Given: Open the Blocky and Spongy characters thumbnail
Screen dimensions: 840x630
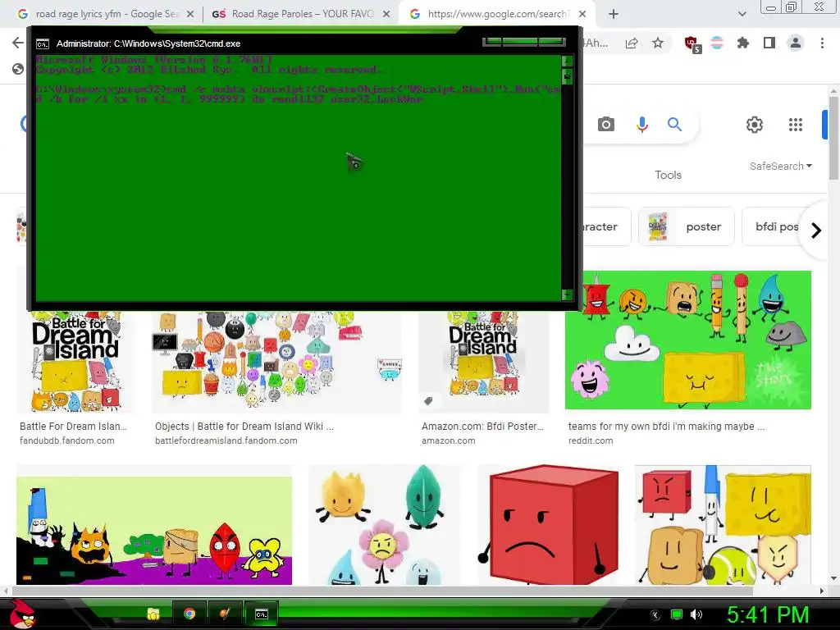Looking at the screenshot, I should point(723,525).
